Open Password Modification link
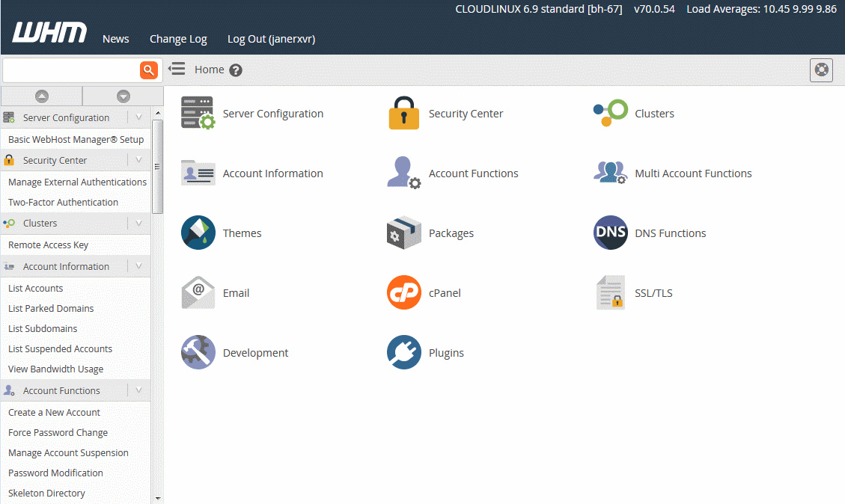The image size is (845, 504). point(55,473)
